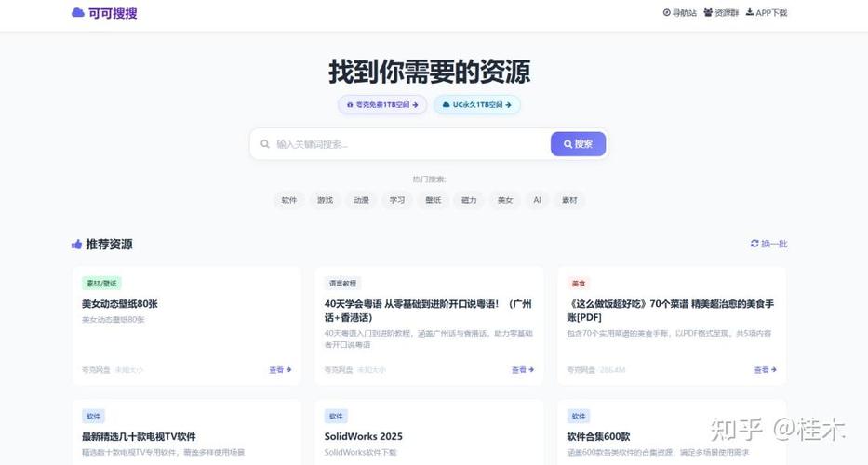Click the UC永久1TB空间 promo button
Image resolution: width=868 pixels, height=465 pixels.
tap(476, 104)
